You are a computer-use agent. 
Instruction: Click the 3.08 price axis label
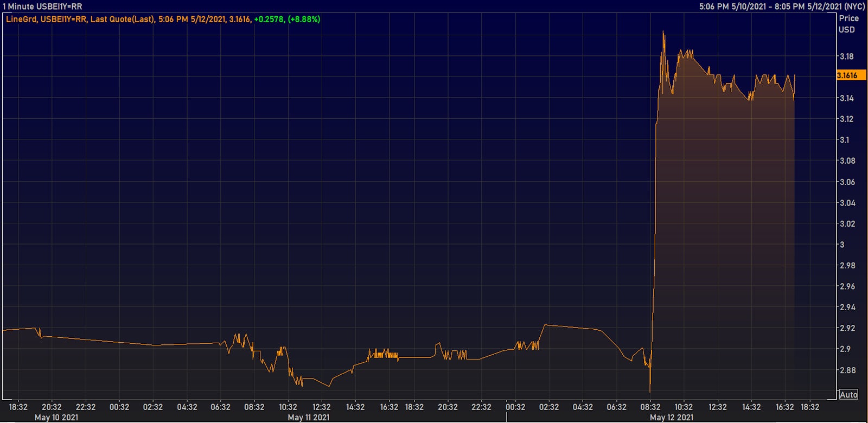point(847,161)
